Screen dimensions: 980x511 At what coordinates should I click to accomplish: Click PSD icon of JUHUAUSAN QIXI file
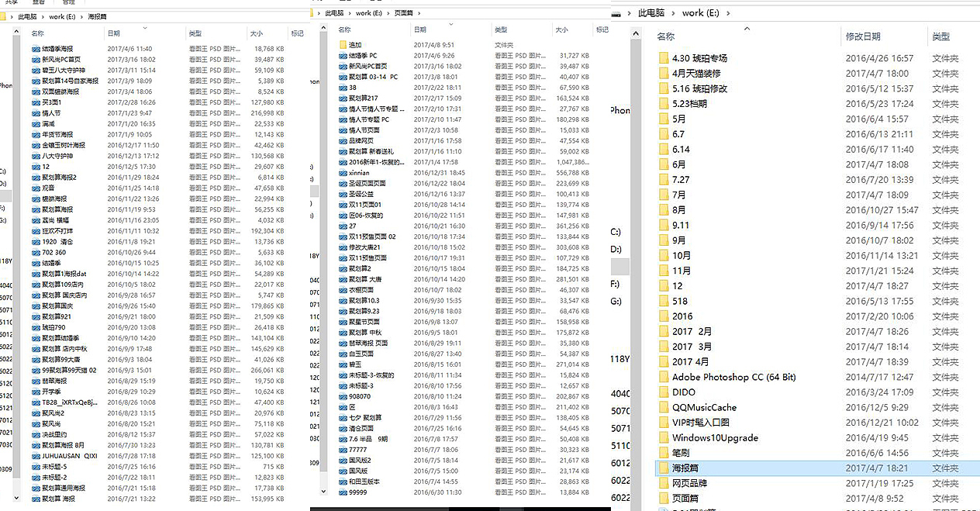tap(36, 456)
